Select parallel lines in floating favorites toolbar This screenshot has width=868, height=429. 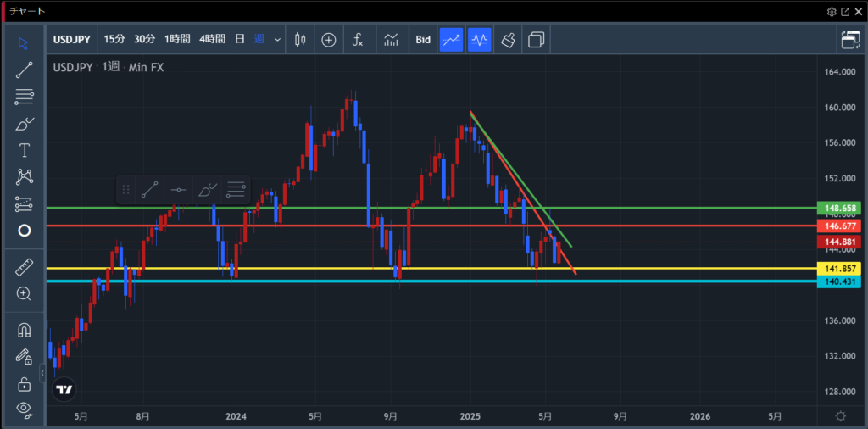(x=236, y=190)
